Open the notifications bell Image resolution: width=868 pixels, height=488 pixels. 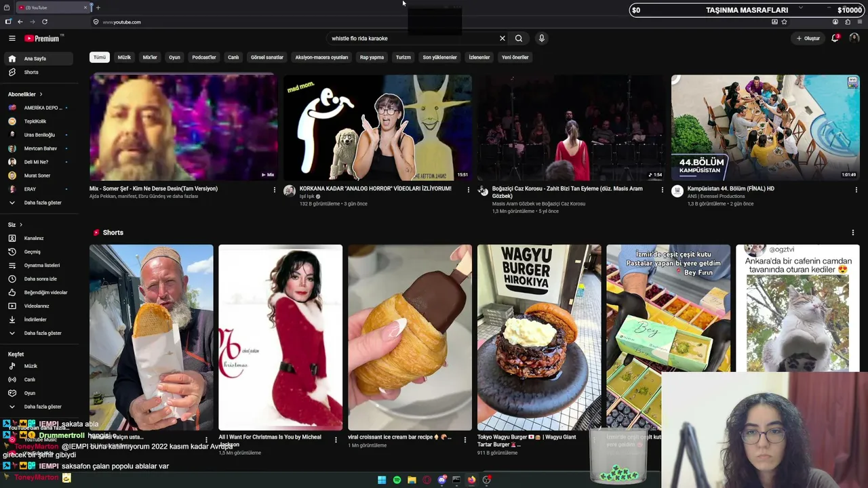pyautogui.click(x=835, y=39)
